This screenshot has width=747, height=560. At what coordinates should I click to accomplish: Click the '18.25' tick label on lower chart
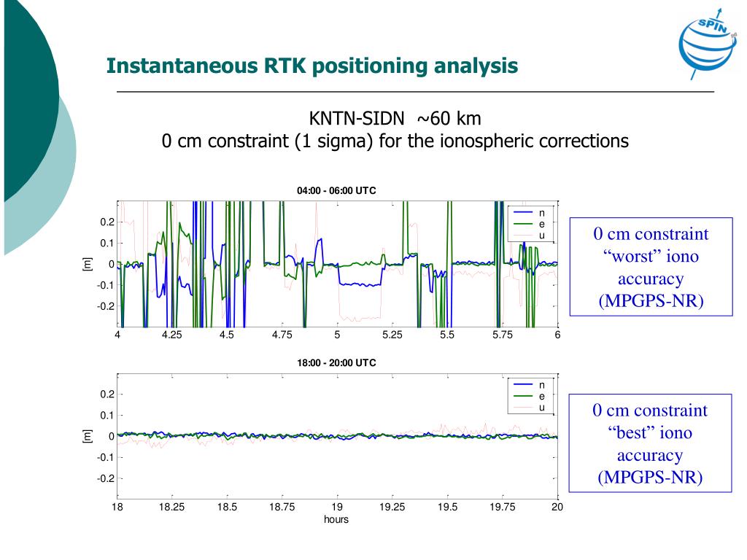tap(171, 507)
